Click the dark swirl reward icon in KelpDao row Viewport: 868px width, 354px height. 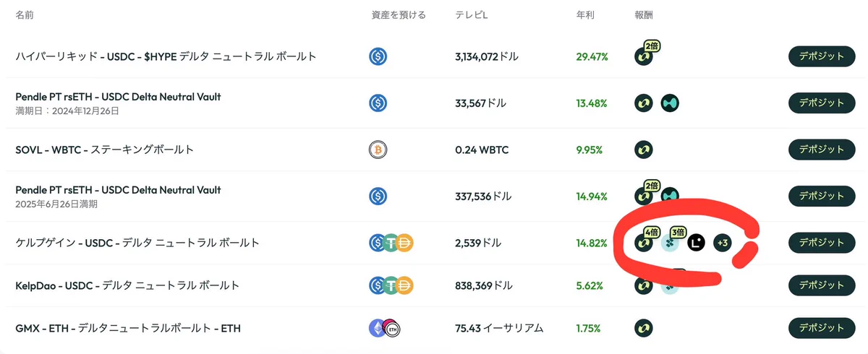click(644, 286)
